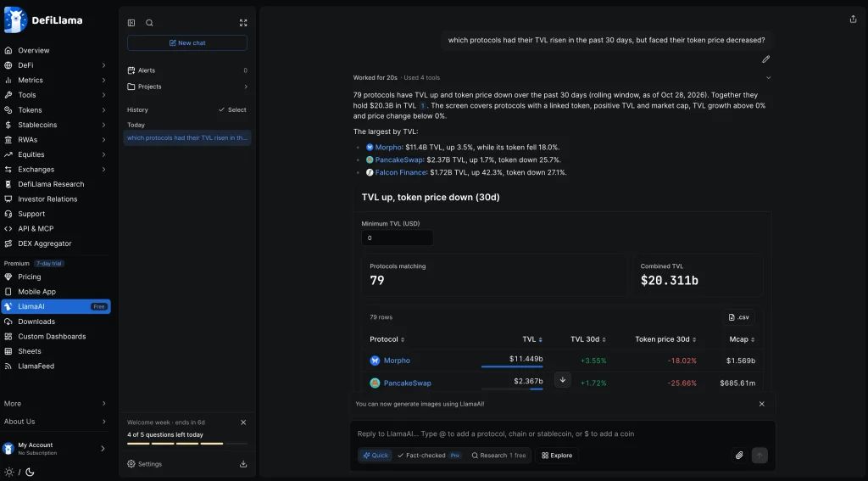Switch to light theme sun icon
The image size is (868, 481).
(8, 473)
